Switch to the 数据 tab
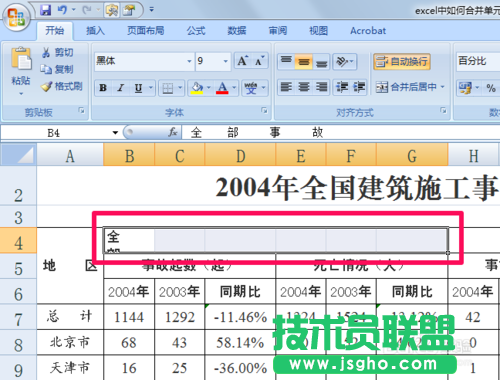Viewport: 500px width, 380px height. [237, 31]
